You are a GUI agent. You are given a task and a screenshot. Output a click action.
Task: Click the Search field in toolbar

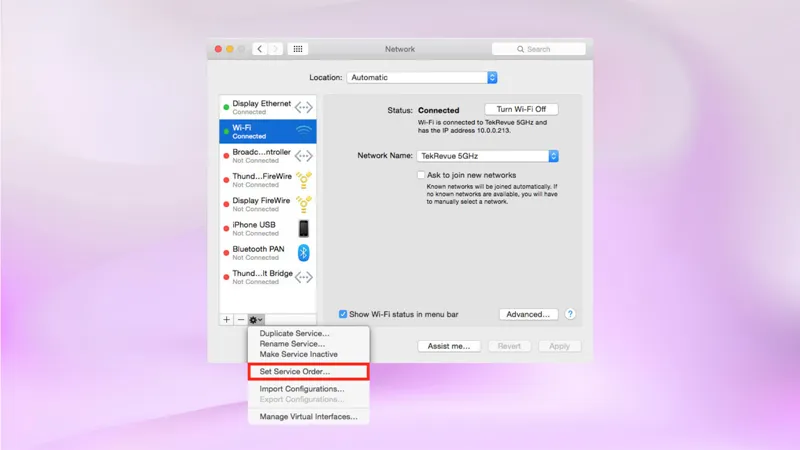pyautogui.click(x=538, y=49)
